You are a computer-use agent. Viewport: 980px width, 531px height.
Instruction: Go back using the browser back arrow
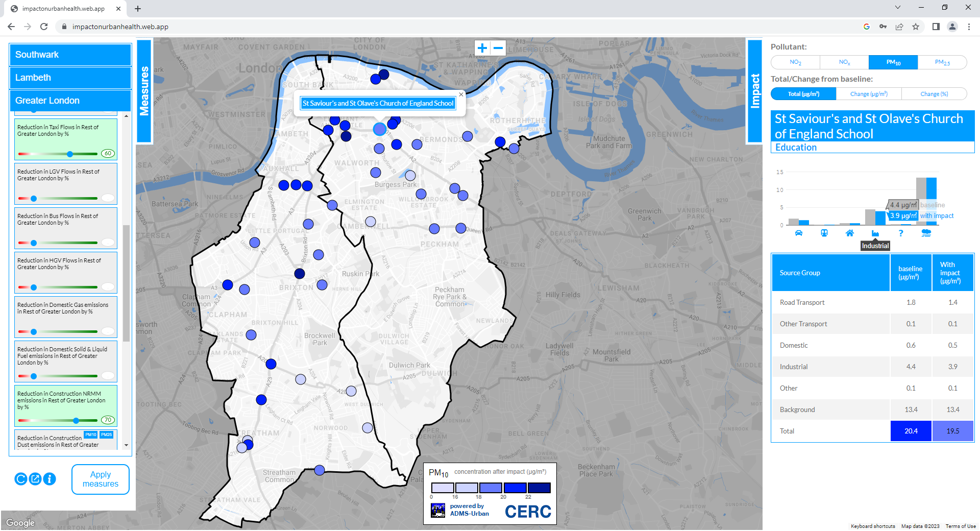tap(11, 27)
